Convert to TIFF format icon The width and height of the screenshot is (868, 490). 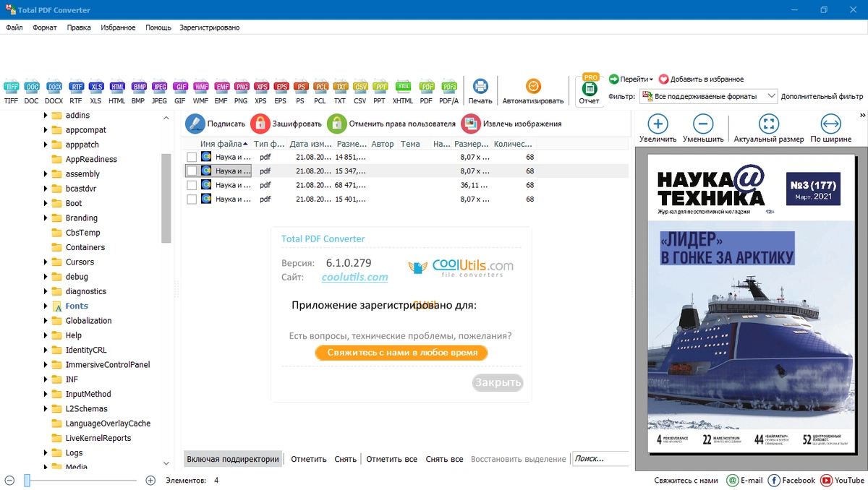click(11, 91)
